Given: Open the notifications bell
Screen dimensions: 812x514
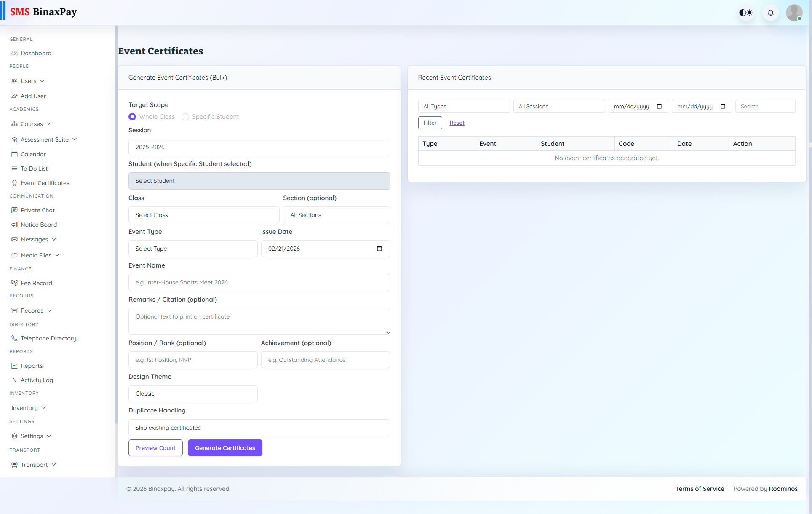Looking at the screenshot, I should tap(771, 13).
